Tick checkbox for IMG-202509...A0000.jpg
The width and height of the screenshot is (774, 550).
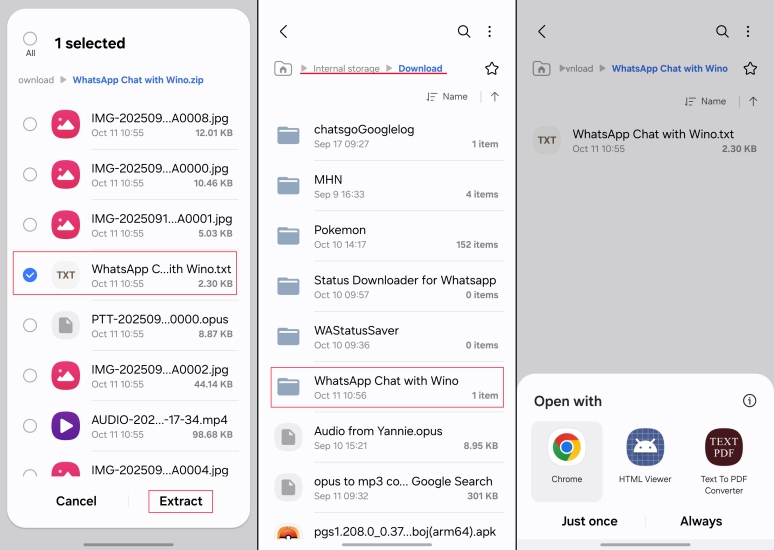pos(30,174)
